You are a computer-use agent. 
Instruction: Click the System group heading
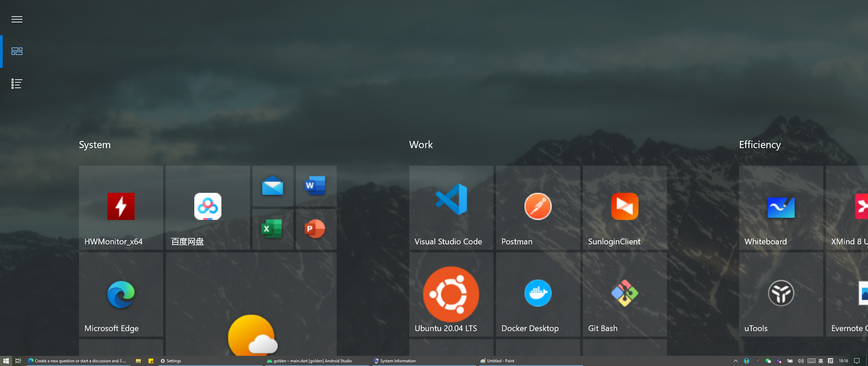pyautogui.click(x=95, y=145)
